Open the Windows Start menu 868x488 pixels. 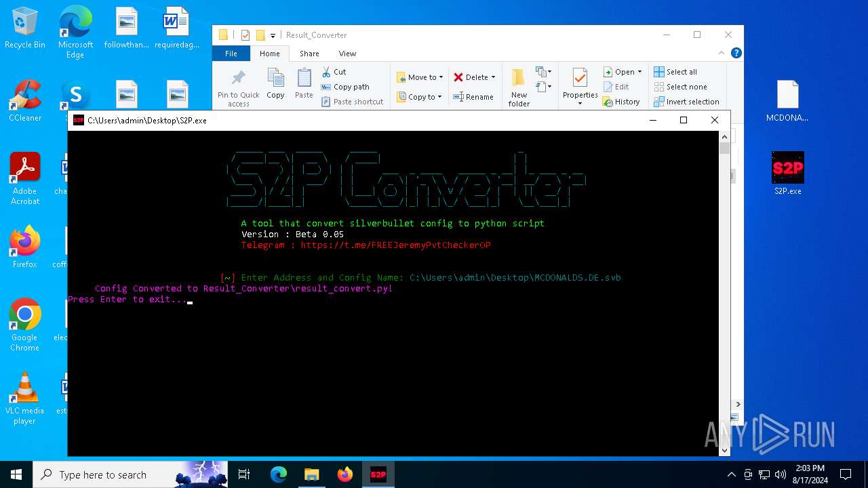16,474
